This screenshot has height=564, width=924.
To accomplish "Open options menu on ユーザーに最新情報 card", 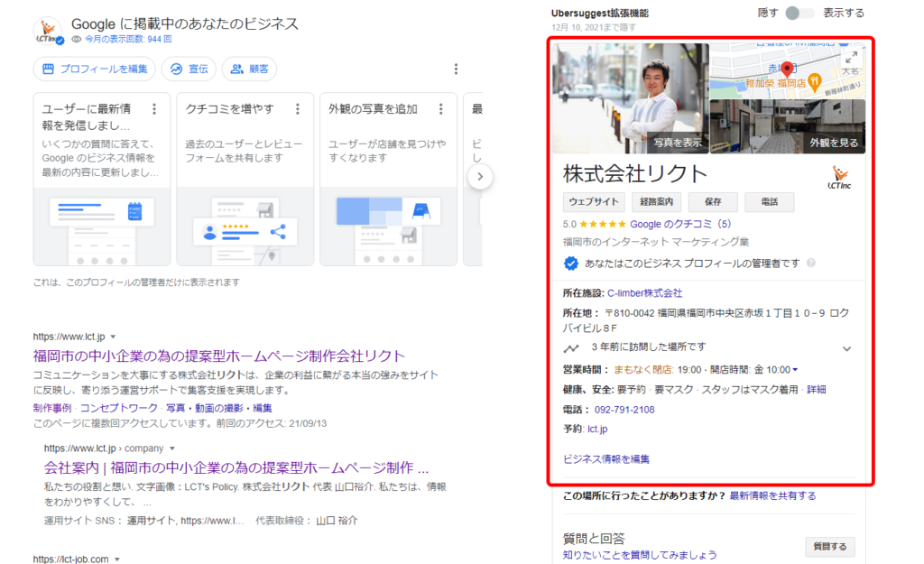I will (x=154, y=109).
